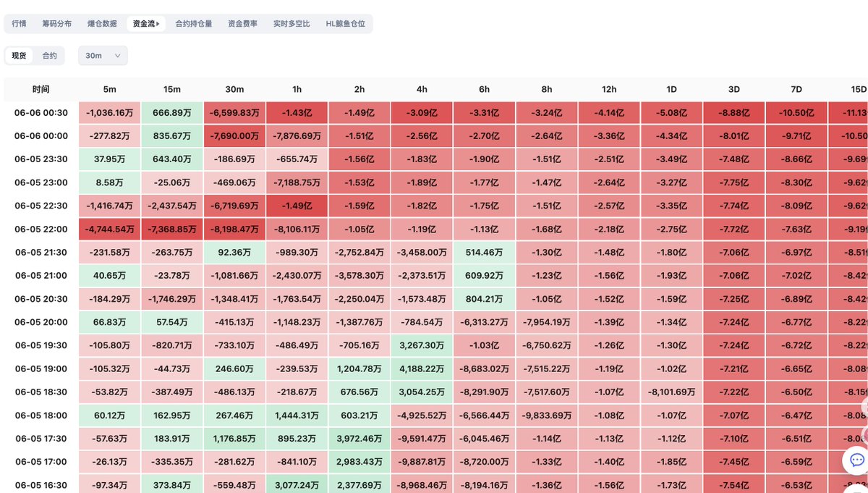Click the 1,444.31万 cell
This screenshot has height=493, width=868.
pyautogui.click(x=297, y=416)
